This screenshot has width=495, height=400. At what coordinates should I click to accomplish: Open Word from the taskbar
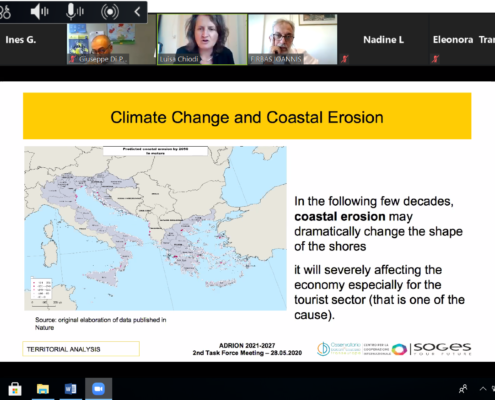click(x=71, y=389)
